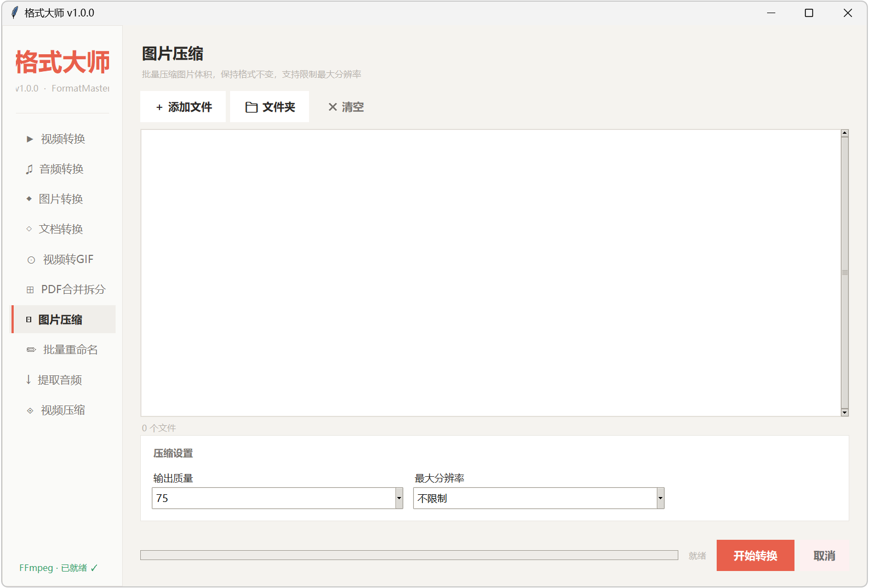Open the 视频转换 section
The image size is (869, 588).
(64, 139)
